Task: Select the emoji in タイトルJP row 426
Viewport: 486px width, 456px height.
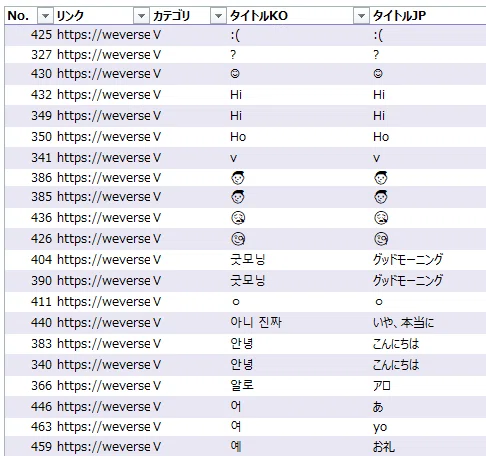Action: pos(381,239)
